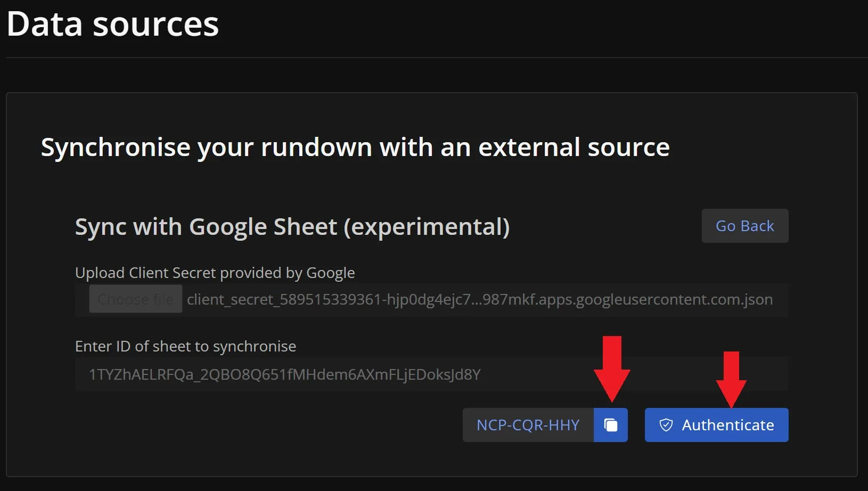Click the Sync with Google Sheet title
Viewport: 868px width, 491px height.
coord(292,227)
